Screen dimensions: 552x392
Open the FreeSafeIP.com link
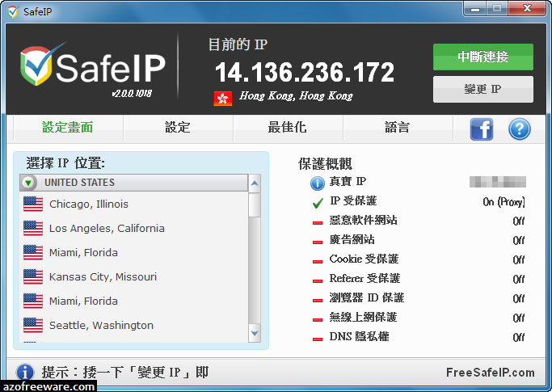[491, 373]
